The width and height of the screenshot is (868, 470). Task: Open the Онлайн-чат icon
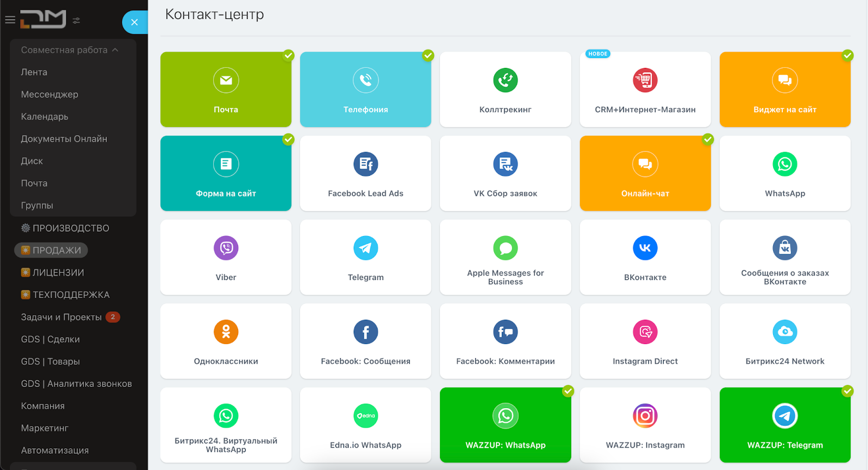click(x=645, y=164)
